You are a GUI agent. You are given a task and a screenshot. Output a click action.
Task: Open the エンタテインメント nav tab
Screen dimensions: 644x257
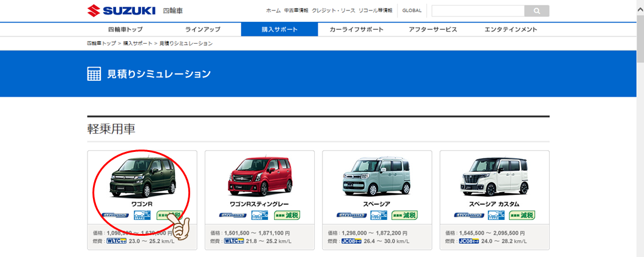click(x=510, y=30)
